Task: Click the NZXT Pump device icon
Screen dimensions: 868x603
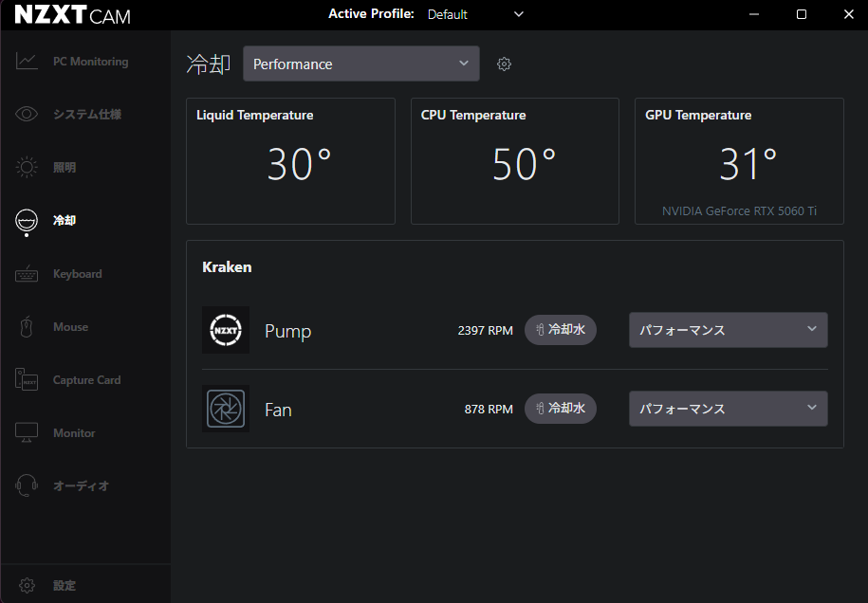Action: coord(226,330)
